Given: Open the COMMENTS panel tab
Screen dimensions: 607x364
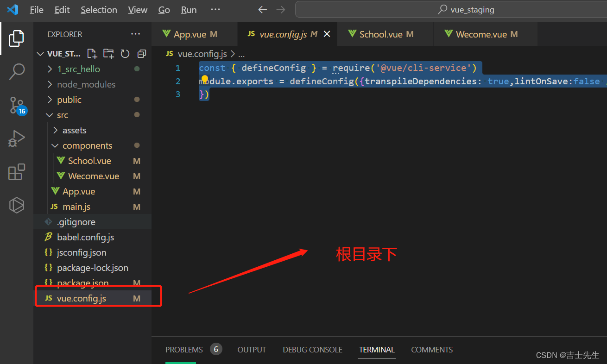Looking at the screenshot, I should [432, 350].
